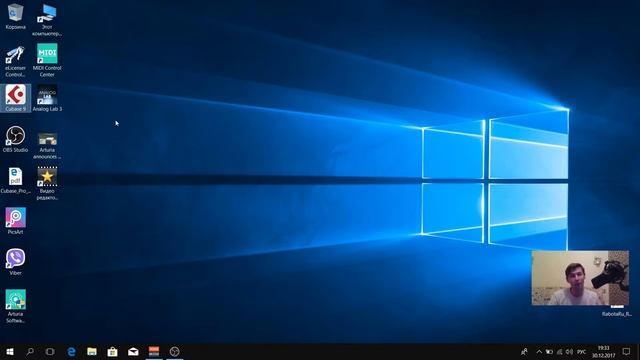Switch the РУС input language indicator
This screenshot has height=360, width=640.
[582, 351]
